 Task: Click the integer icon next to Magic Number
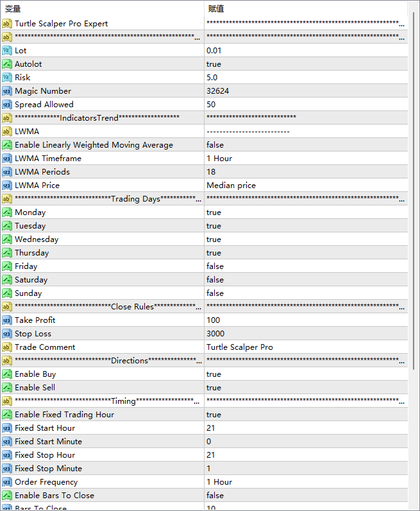7,91
